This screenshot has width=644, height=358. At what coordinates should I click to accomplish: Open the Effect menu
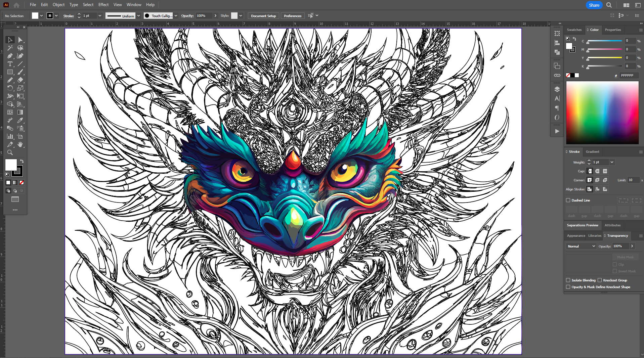coord(103,5)
